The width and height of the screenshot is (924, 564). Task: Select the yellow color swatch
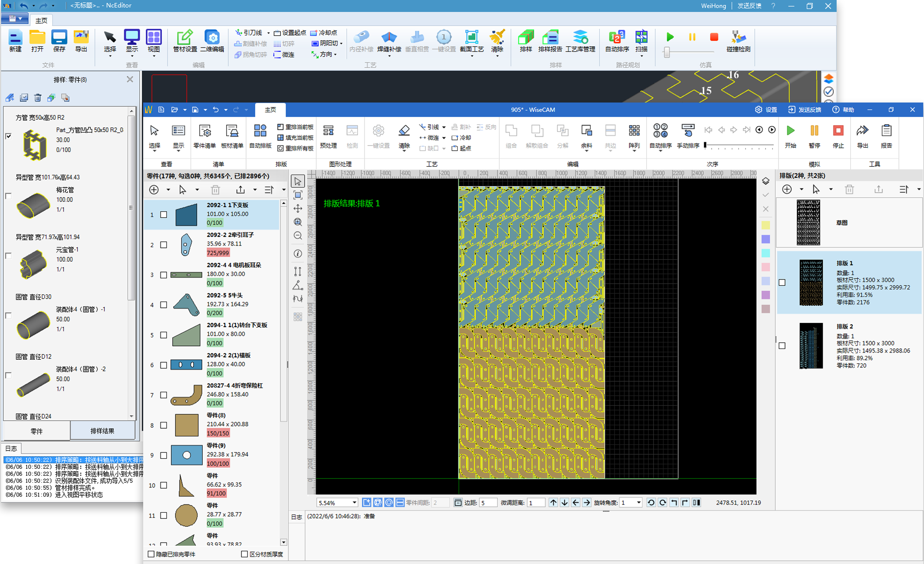point(766,225)
